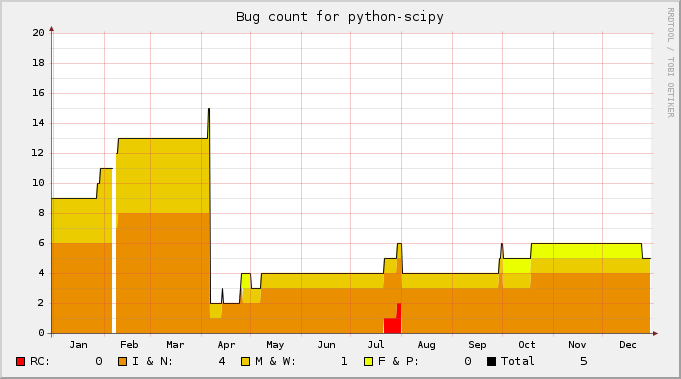Click the bright yellow F & P band in November
This screenshot has height=379, width=681.
click(x=586, y=251)
